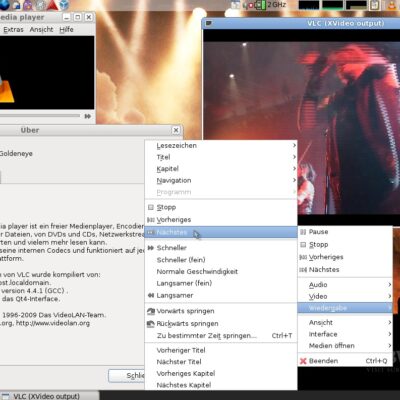Click Stopp icon beside Pause in context menu

click(x=303, y=244)
